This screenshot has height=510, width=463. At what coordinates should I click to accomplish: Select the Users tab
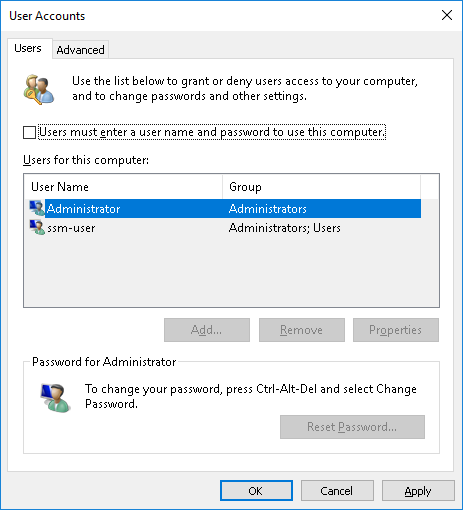pos(28,49)
